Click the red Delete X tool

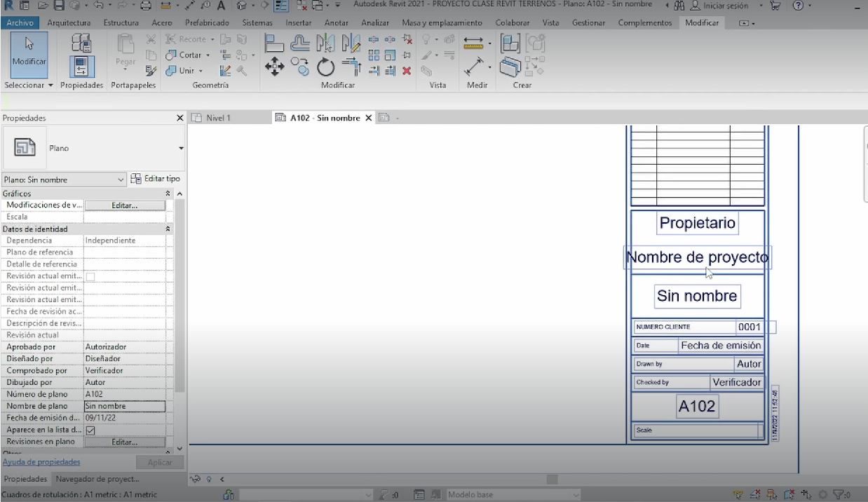coord(407,71)
